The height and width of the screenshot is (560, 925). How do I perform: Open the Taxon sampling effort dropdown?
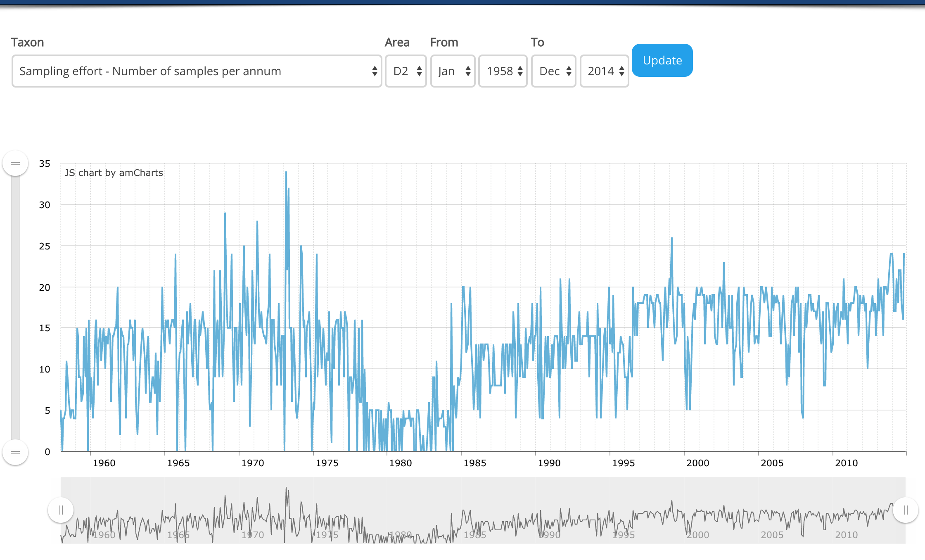(x=196, y=71)
